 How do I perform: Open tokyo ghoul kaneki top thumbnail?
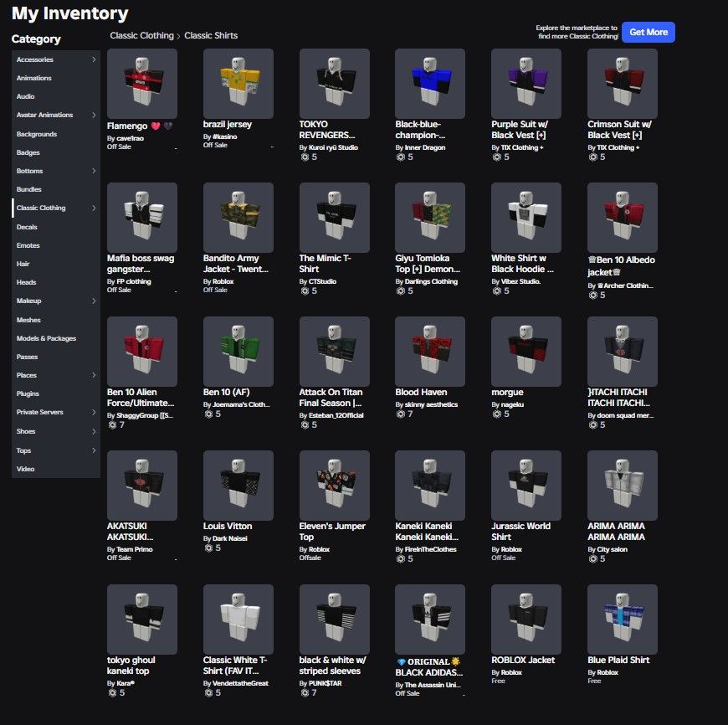(142, 620)
